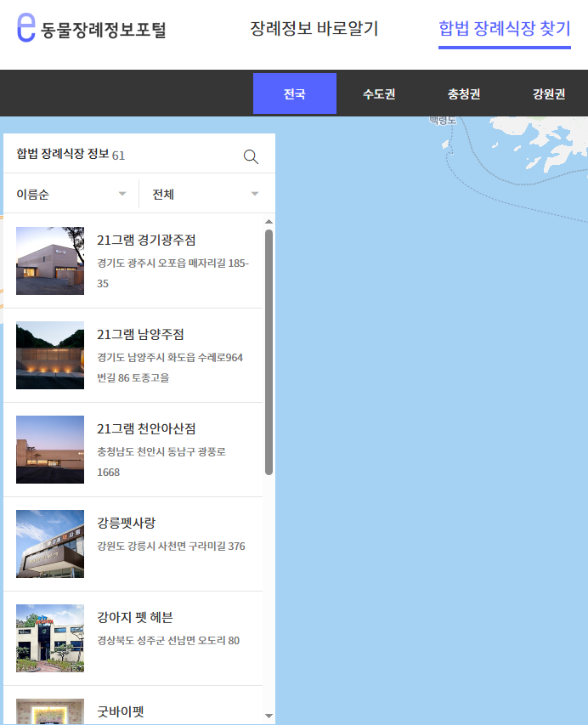Select the 21그램 천안아산점 title
588x725 pixels.
click(x=146, y=428)
